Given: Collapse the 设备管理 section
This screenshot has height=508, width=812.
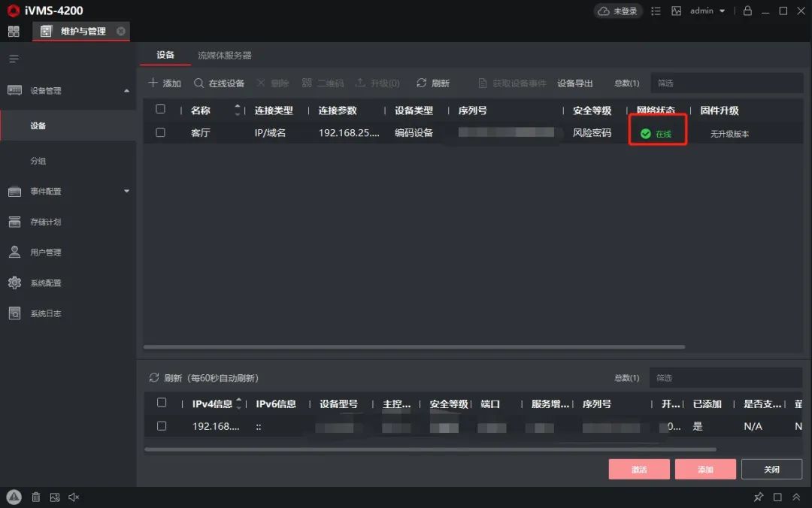Looking at the screenshot, I should click(x=126, y=91).
